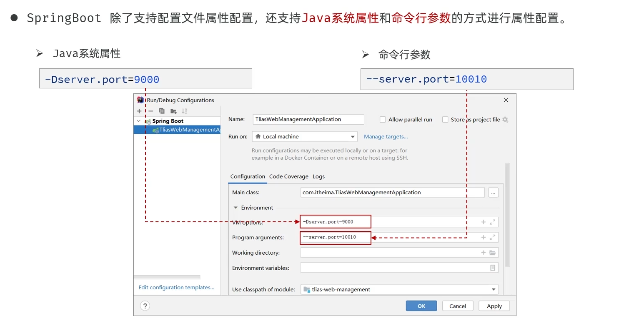Expand the VM options field editor
644x331 pixels.
492,222
